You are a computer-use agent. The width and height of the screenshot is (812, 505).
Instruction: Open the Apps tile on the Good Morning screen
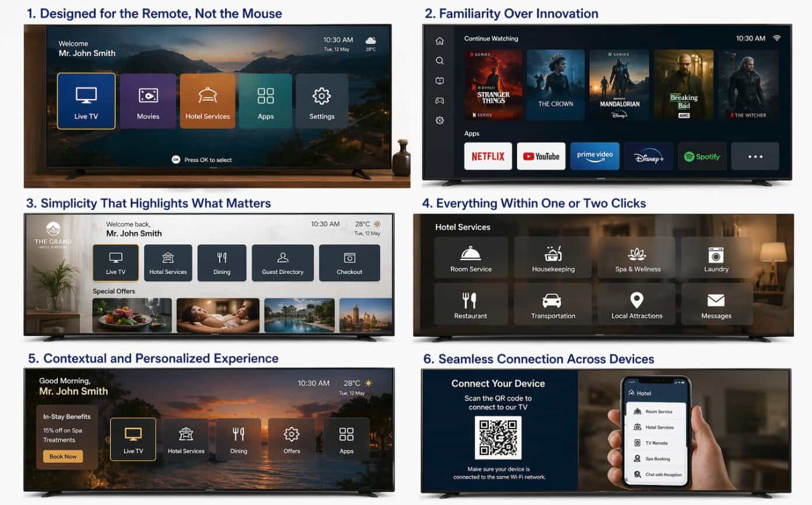tap(346, 439)
